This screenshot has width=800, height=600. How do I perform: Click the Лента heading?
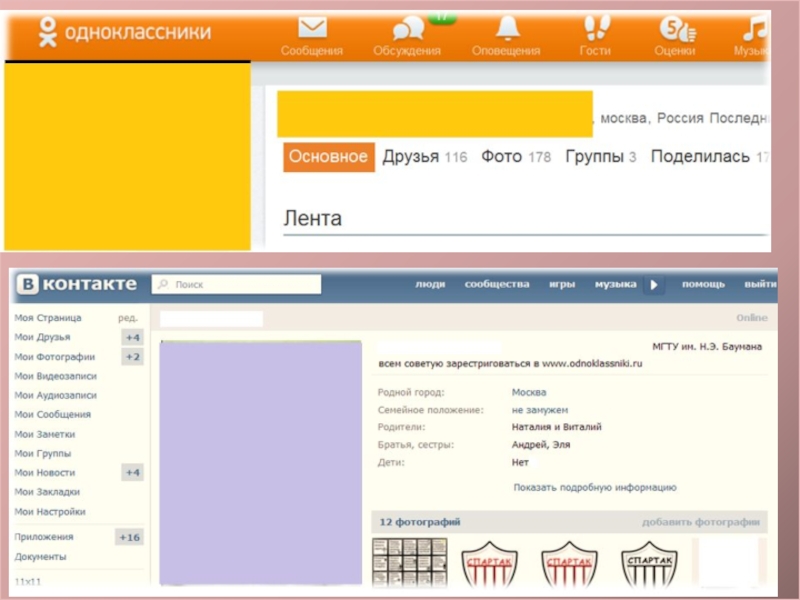point(312,218)
